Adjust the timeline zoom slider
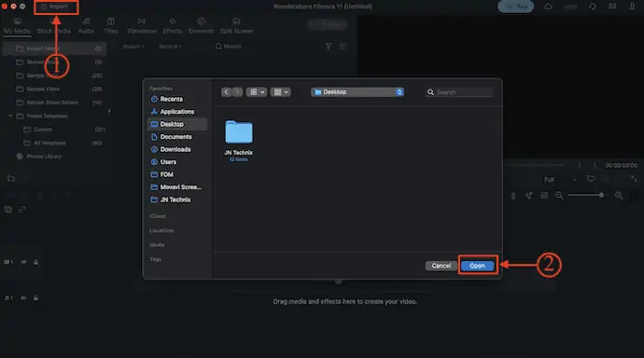The width and height of the screenshot is (644, 358). tap(586, 195)
